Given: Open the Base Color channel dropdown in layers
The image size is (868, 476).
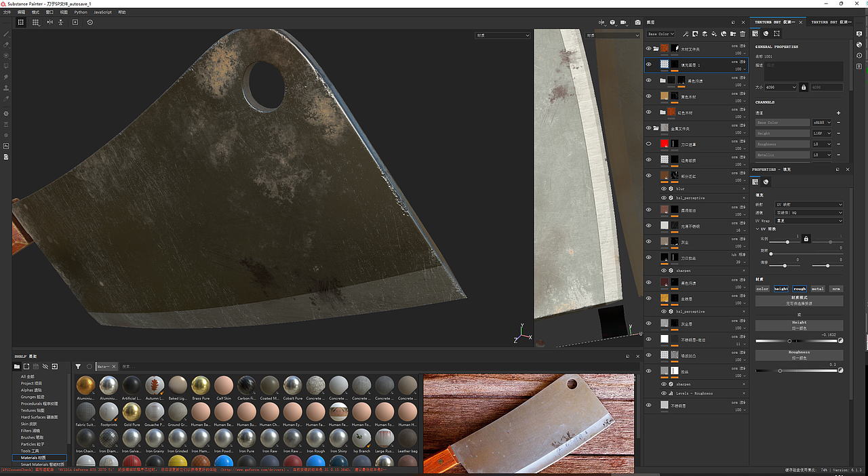Looking at the screenshot, I should tap(660, 34).
